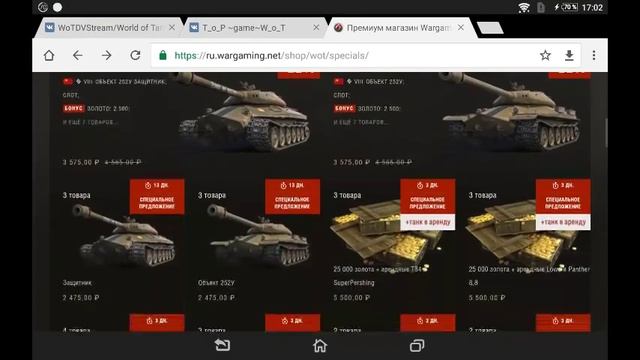Expand 'И ЕЩЁ 7 ТОВАРОВ' on the Защитник bundle
Viewport: 640px width, 360px height.
pyautogui.click(x=90, y=122)
